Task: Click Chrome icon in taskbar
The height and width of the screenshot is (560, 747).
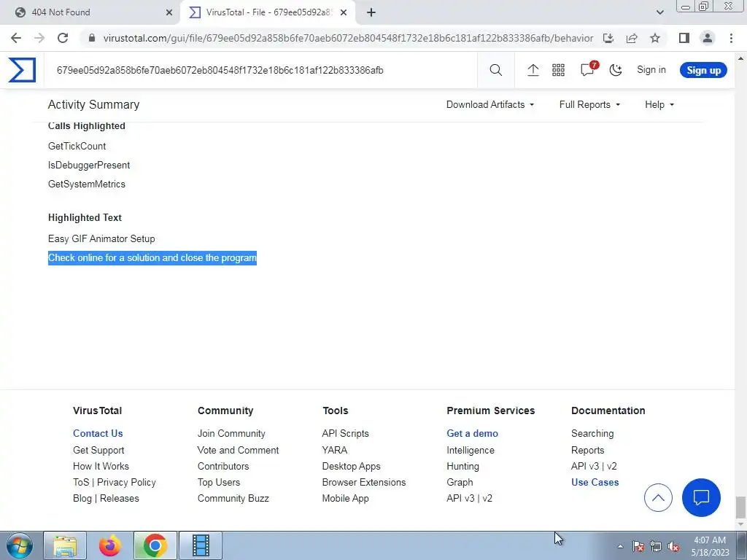Action: [155, 545]
